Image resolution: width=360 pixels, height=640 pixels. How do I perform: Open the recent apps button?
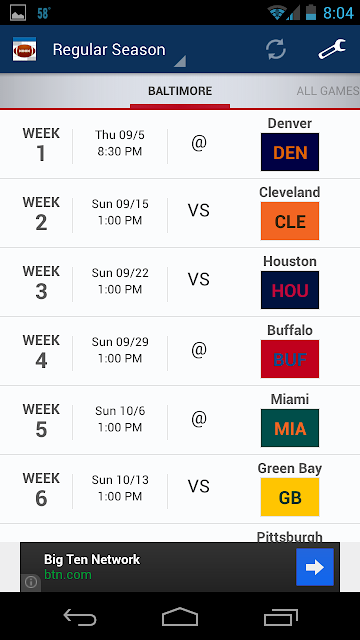pyautogui.click(x=280, y=616)
